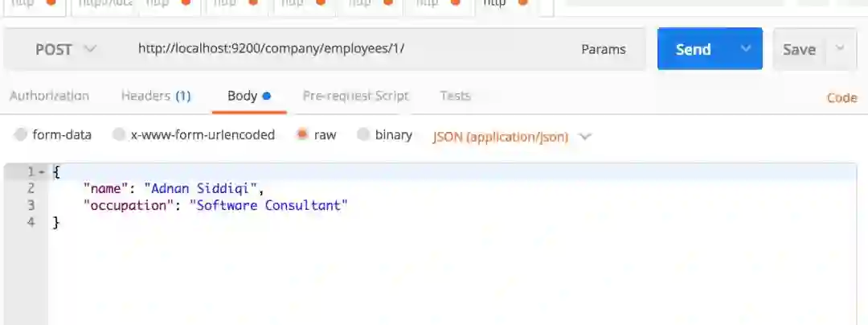Viewport: 868px width, 325px height.
Task: Select the raw radio option
Action: 302,134
